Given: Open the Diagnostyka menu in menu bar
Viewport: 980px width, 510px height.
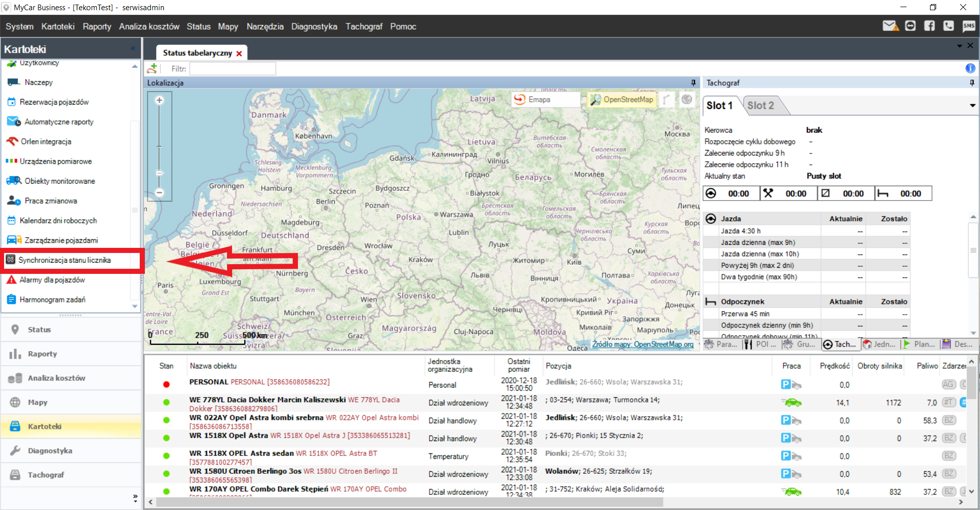Looking at the screenshot, I should (x=314, y=27).
